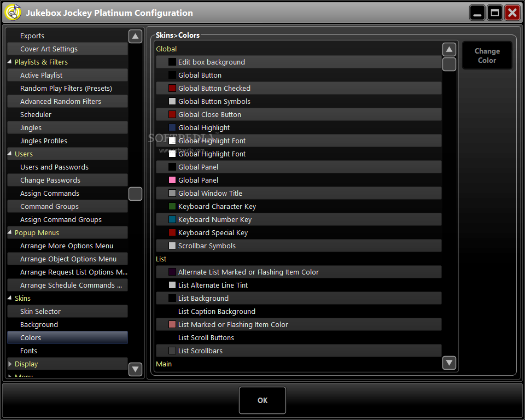Open Arrange More Options Menu
Screen dimensions: 525x420
pos(67,246)
